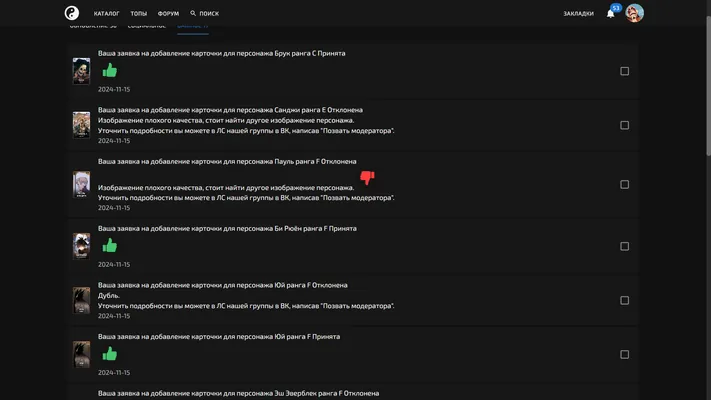711x400 pixels.
Task: Open the user profile avatar
Action: click(x=634, y=13)
